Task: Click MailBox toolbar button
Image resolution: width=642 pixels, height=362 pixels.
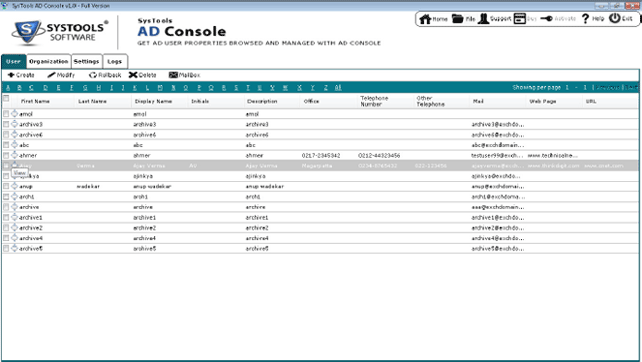Action: coord(184,75)
